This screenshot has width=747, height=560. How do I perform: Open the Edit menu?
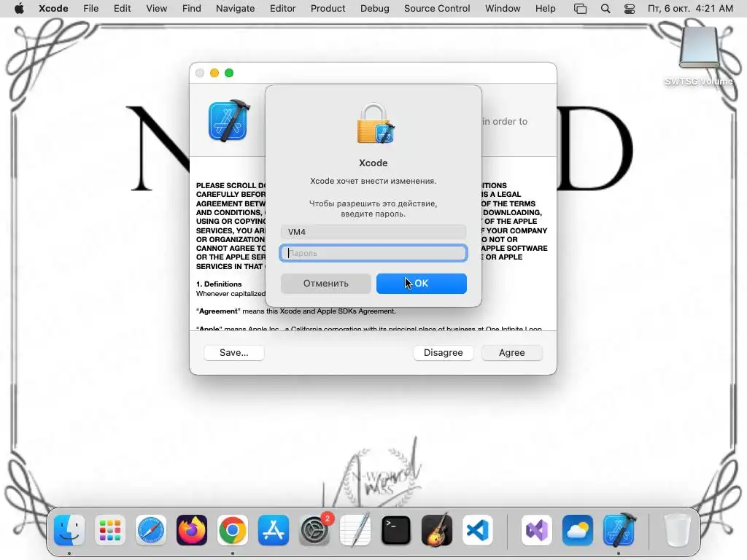123,9
